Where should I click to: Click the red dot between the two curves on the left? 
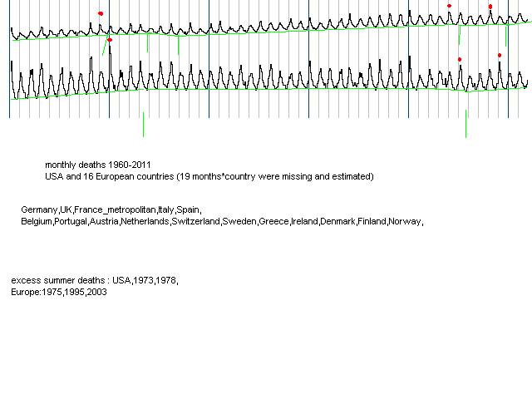click(109, 39)
